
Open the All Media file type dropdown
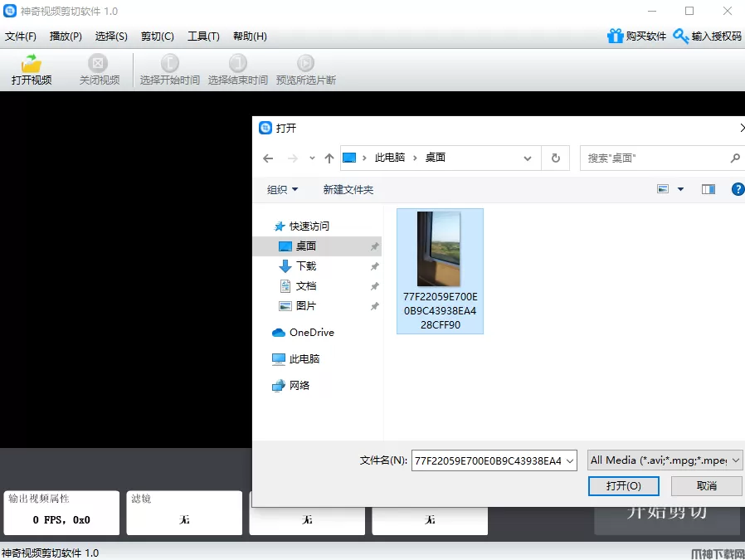tap(664, 460)
